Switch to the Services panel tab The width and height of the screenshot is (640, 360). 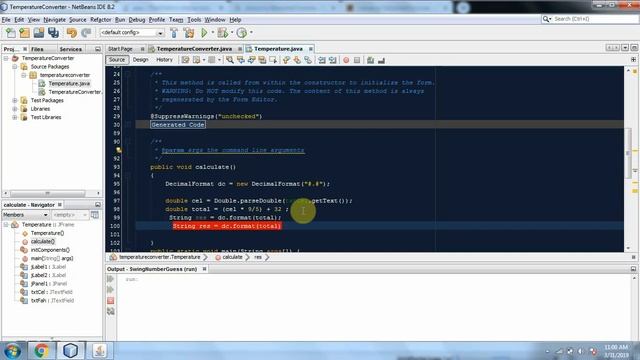tap(71, 49)
